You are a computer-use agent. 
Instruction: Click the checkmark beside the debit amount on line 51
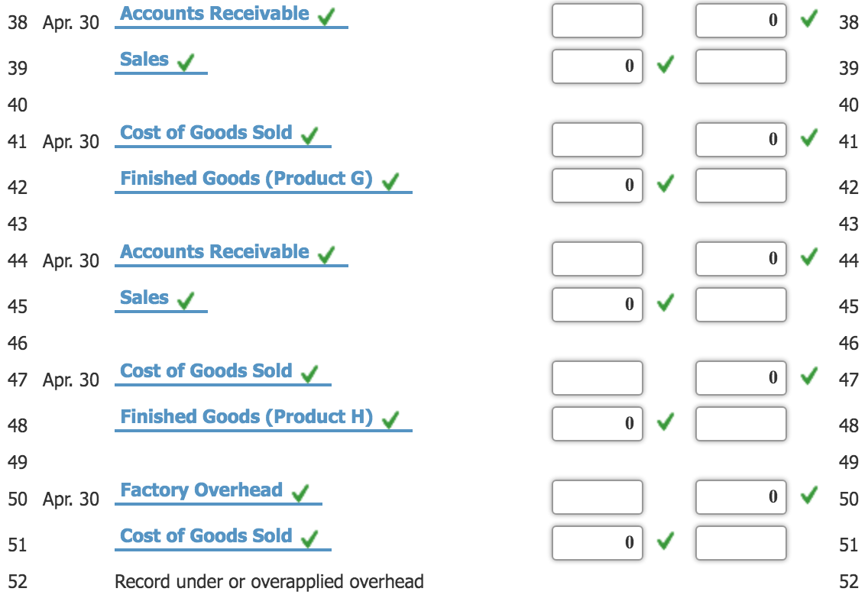click(x=664, y=541)
